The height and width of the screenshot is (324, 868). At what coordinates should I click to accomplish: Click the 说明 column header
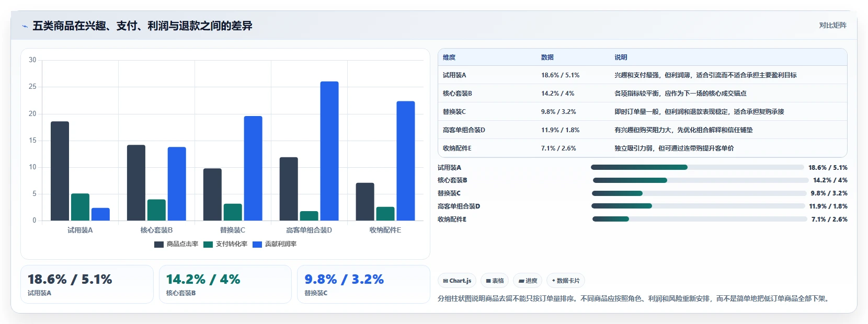(x=621, y=57)
